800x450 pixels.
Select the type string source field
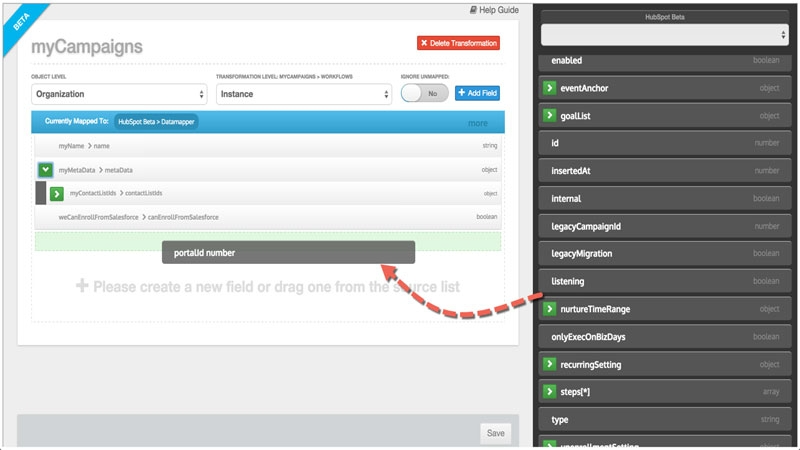pyautogui.click(x=664, y=419)
